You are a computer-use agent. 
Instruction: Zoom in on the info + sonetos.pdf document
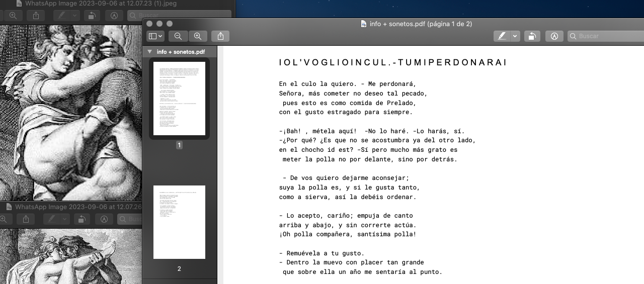point(198,36)
